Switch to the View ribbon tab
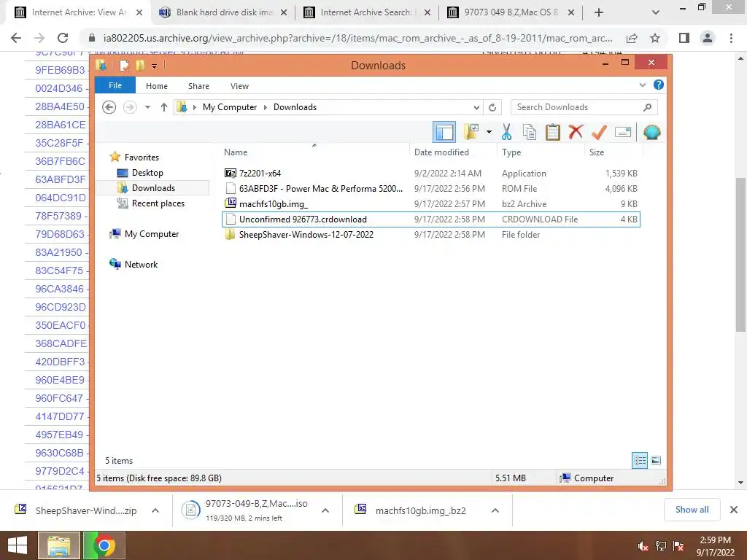The width and height of the screenshot is (747, 560). [x=239, y=86]
